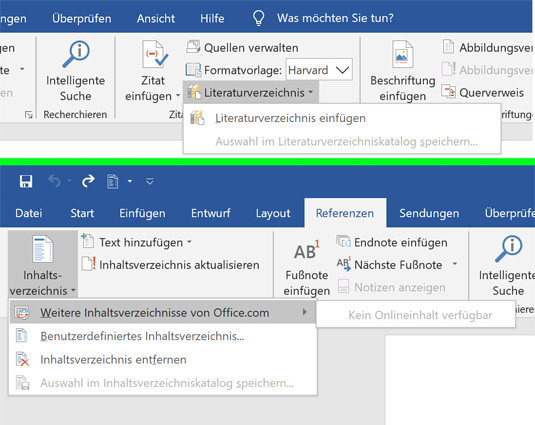
Task: Click the Literaturverzeichnis dropdown button
Action: pyautogui.click(x=251, y=92)
